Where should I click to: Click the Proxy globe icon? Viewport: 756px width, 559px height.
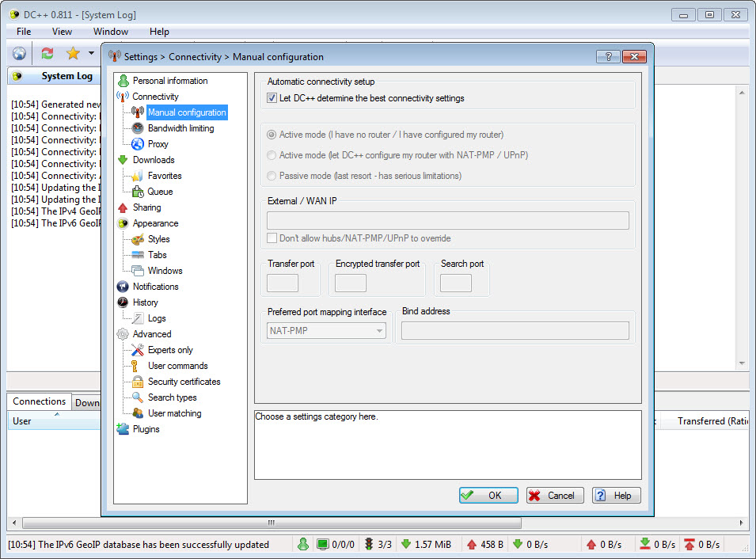point(138,144)
